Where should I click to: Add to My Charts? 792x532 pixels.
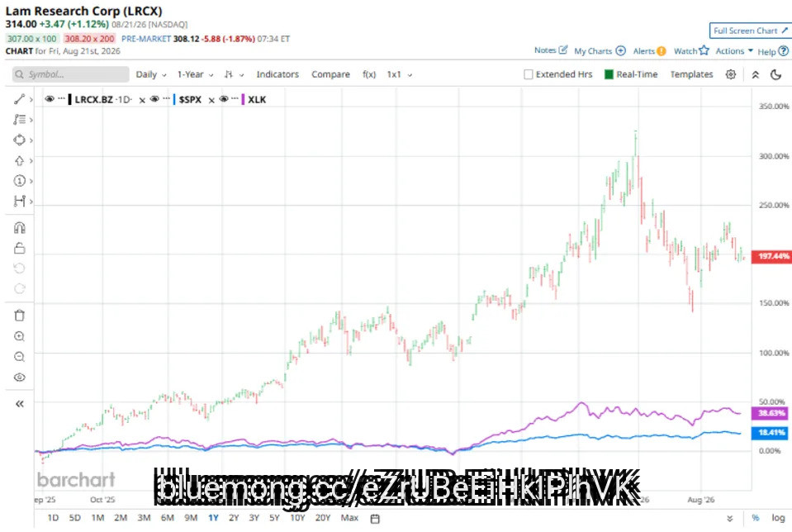[600, 51]
